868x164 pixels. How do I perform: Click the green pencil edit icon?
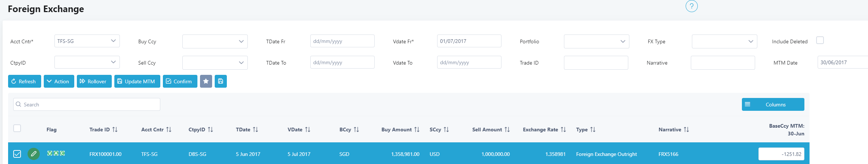click(x=33, y=154)
